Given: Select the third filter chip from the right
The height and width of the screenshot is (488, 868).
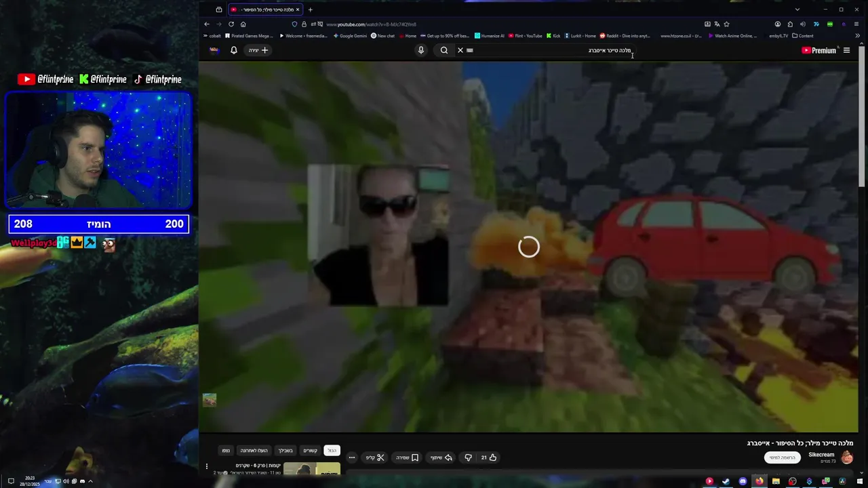Looking at the screenshot, I should (x=285, y=451).
